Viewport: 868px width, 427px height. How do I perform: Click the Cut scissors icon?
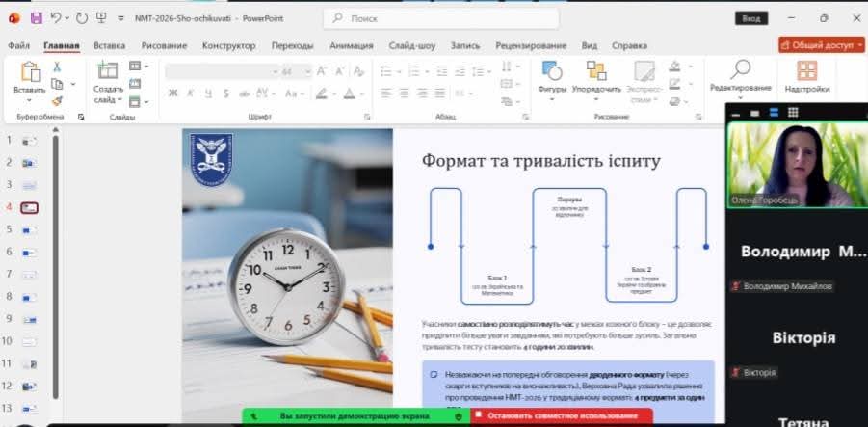click(x=57, y=67)
